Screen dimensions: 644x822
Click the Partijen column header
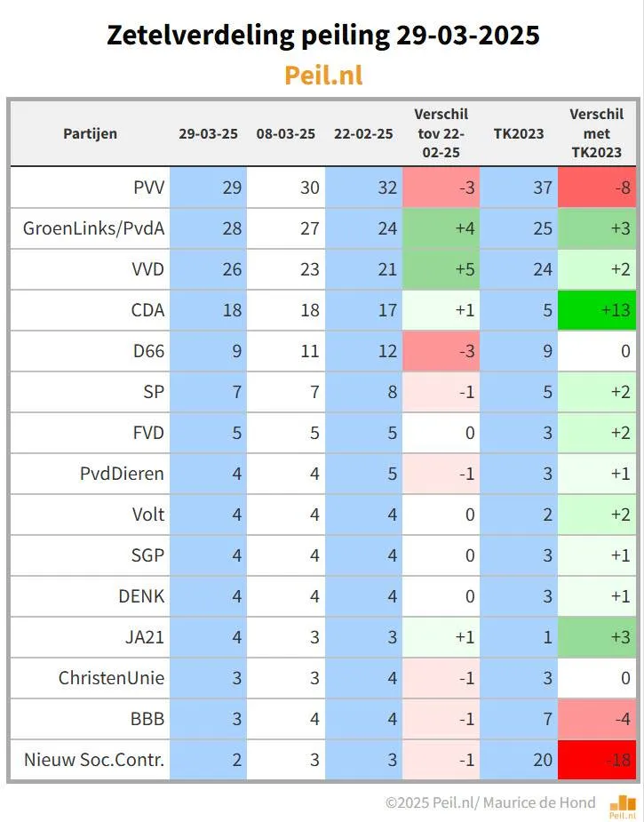click(90, 133)
